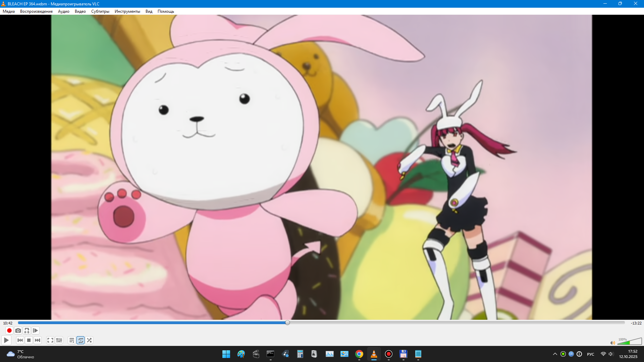The width and height of the screenshot is (644, 362).
Task: Click remaining time -13:22 label
Action: (x=636, y=323)
